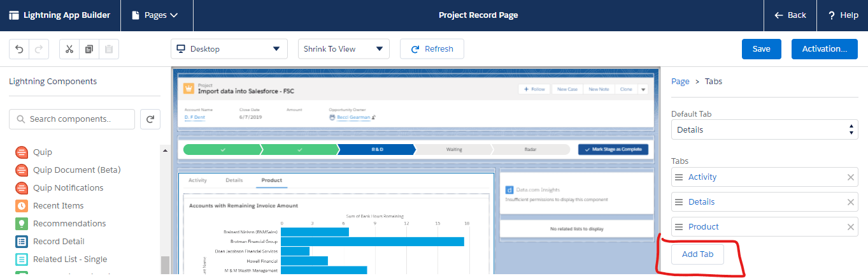Open the Desktop form factor dropdown
The height and width of the screenshot is (278, 868).
[229, 49]
